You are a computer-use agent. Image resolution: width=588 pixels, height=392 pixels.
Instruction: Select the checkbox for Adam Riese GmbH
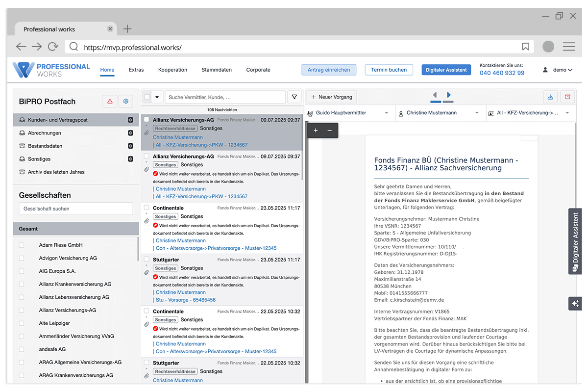pos(21,245)
